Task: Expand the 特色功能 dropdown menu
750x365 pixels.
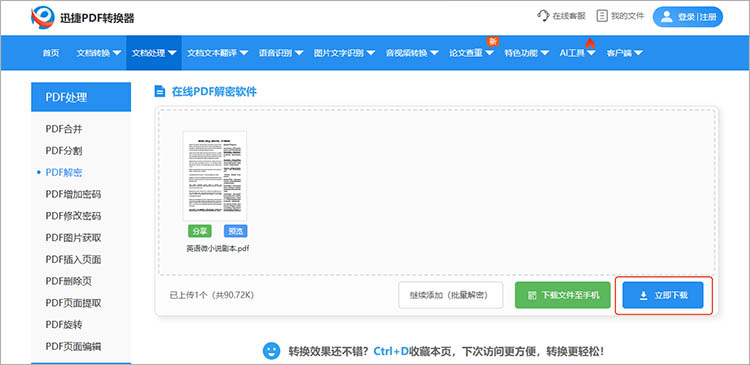Action: click(527, 53)
